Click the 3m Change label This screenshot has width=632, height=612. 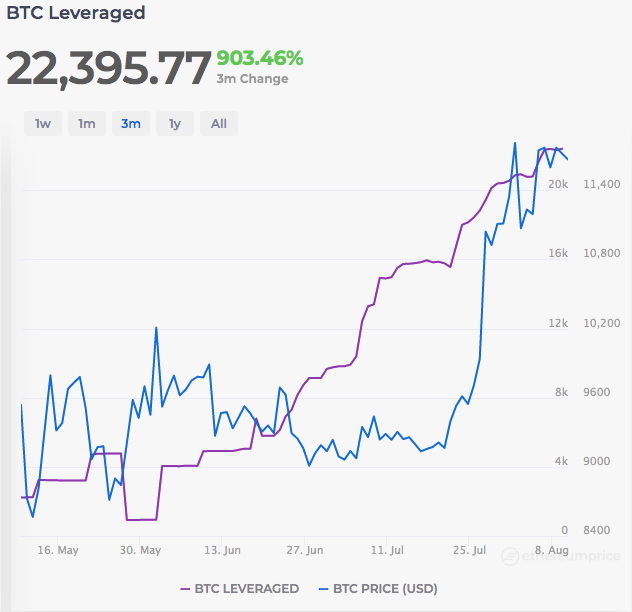[x=252, y=79]
